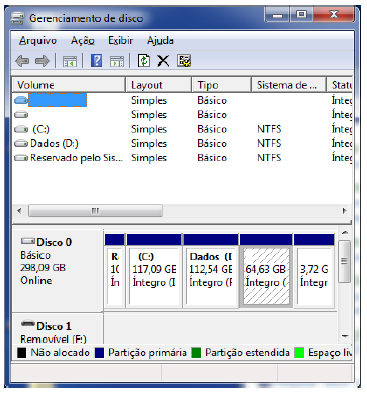The width and height of the screenshot is (367, 393).
Task: Click the "Removível (F:)" label under Disco 1
Action: [x=53, y=339]
